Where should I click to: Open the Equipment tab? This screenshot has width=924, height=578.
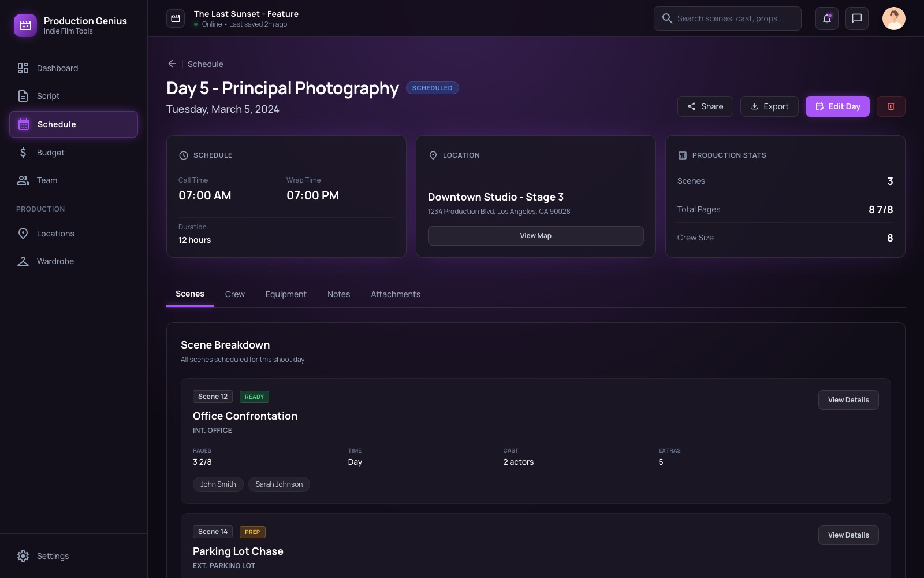coord(286,294)
